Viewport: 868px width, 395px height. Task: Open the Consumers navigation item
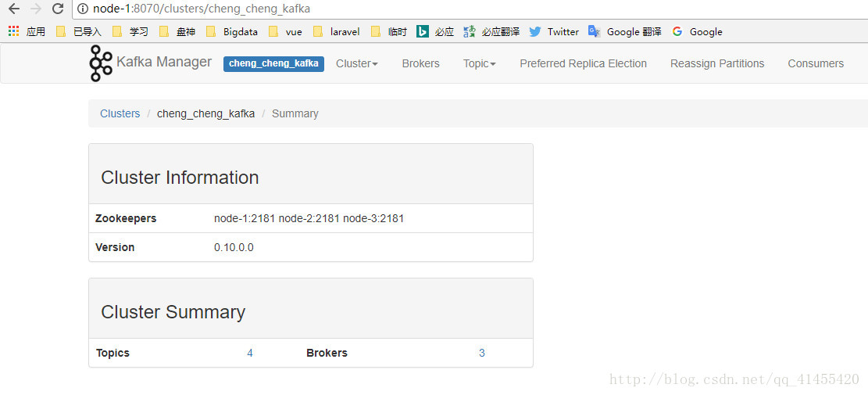coord(816,63)
